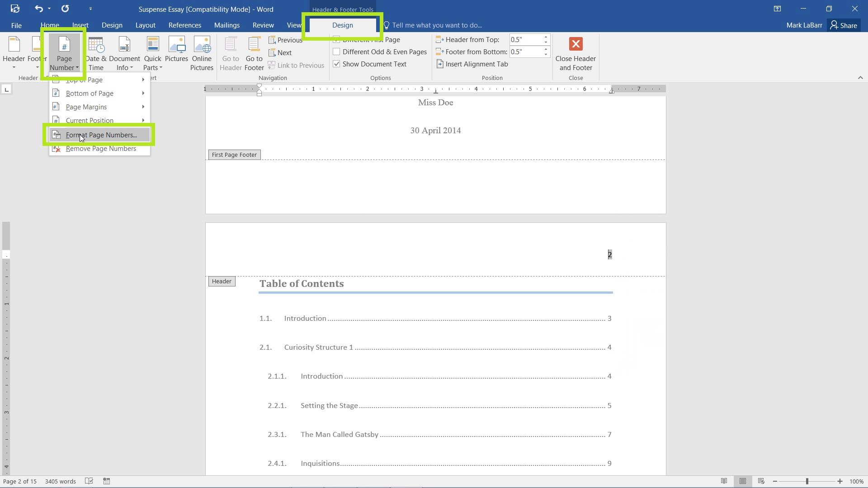Close Header and Footer
Viewport: 868px width, 488px height.
click(576, 53)
